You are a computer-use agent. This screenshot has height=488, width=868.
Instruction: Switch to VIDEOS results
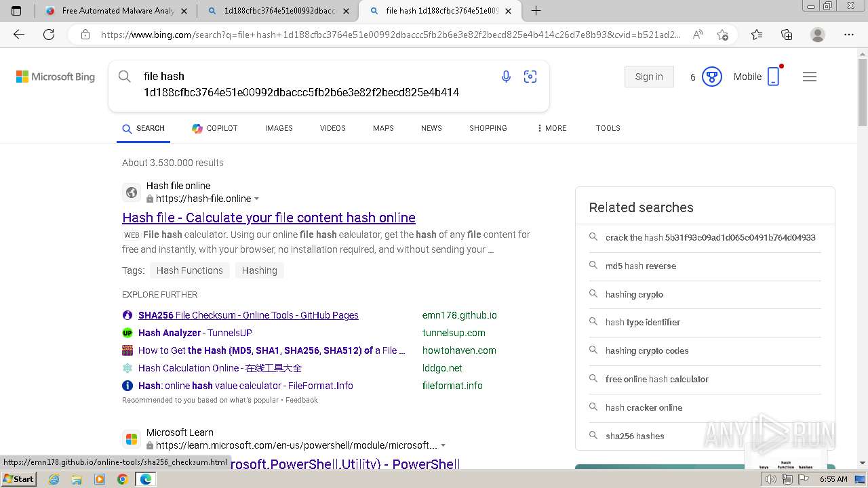click(333, 128)
